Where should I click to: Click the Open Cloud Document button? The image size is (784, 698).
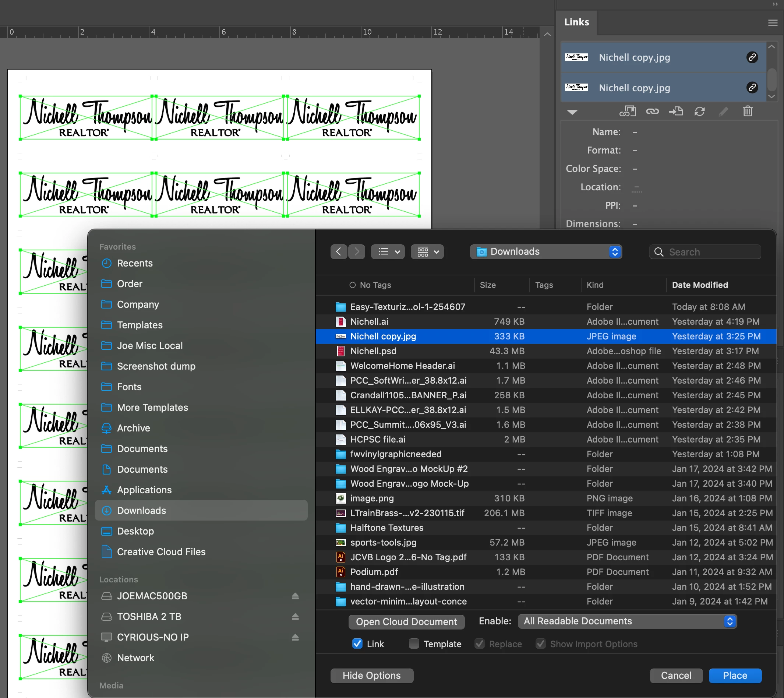click(x=406, y=622)
